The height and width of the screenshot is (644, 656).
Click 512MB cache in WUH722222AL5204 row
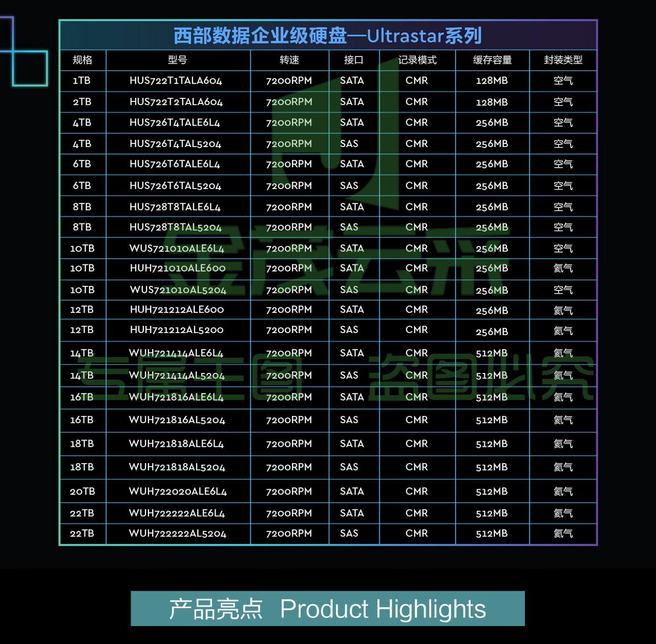(x=492, y=533)
